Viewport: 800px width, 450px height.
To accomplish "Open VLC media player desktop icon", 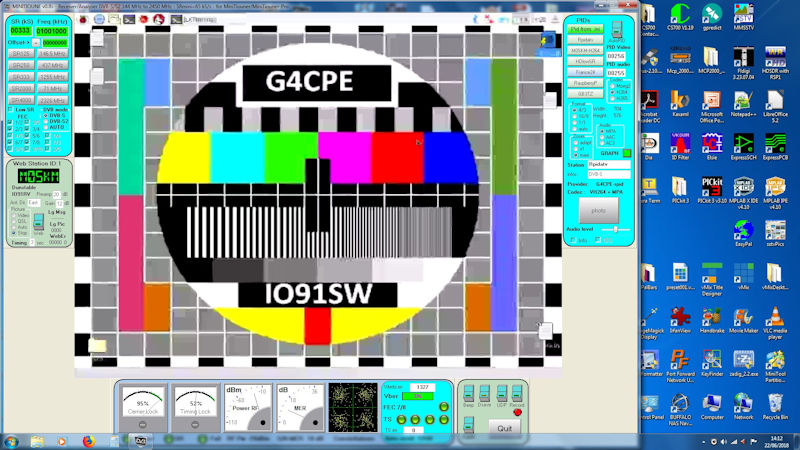I will coord(775,323).
